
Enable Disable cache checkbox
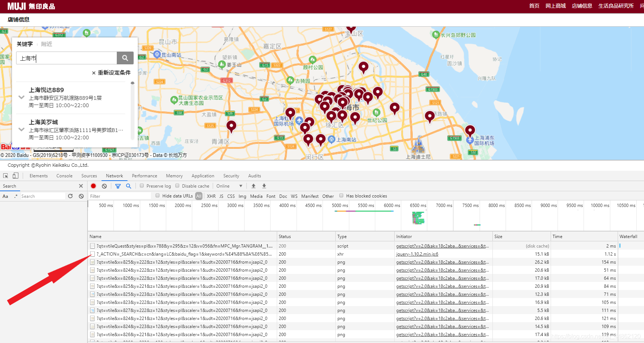pyautogui.click(x=178, y=186)
